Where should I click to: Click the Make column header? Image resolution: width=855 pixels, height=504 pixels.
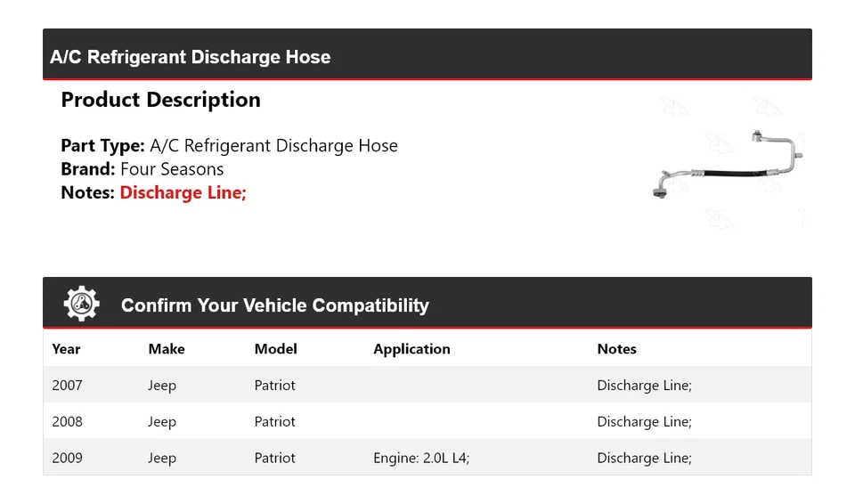click(167, 349)
